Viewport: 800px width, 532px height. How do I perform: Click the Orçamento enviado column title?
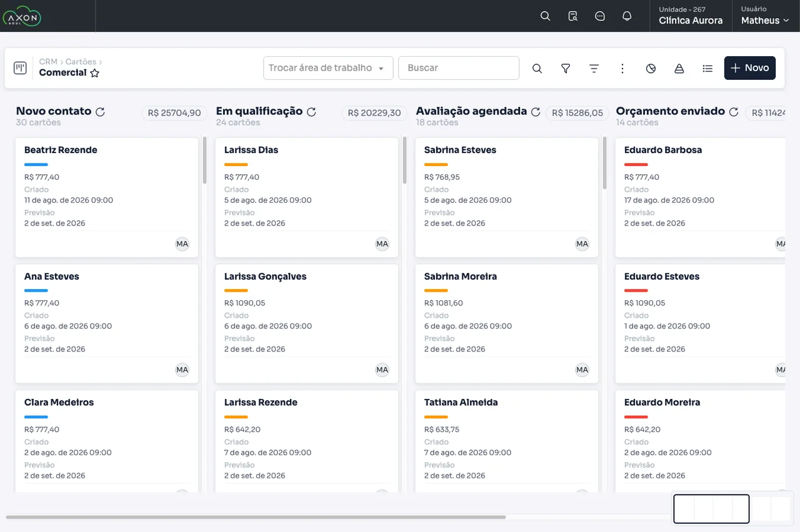coord(671,111)
